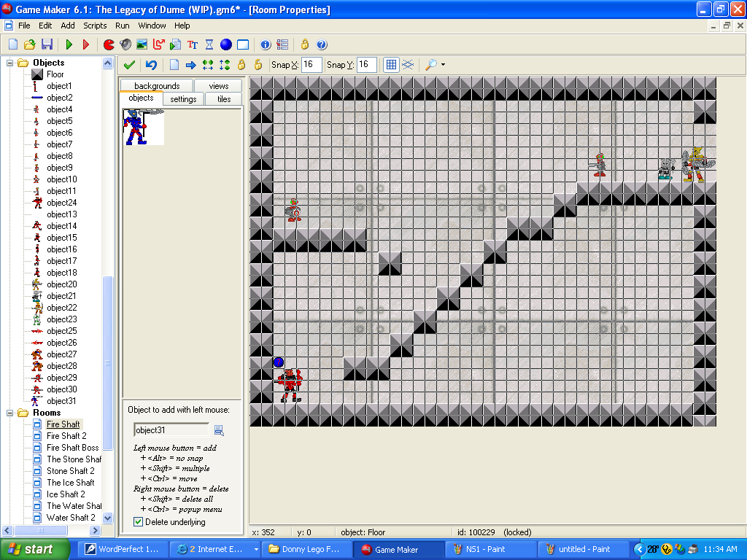Enable the Delete underlying checkbox

tap(139, 521)
